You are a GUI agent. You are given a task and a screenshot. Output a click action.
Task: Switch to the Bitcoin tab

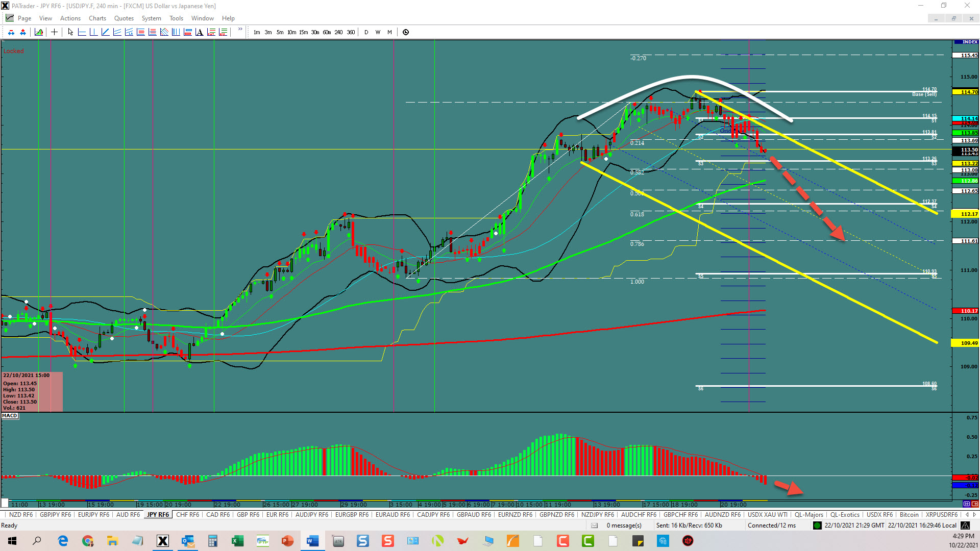[x=909, y=515]
